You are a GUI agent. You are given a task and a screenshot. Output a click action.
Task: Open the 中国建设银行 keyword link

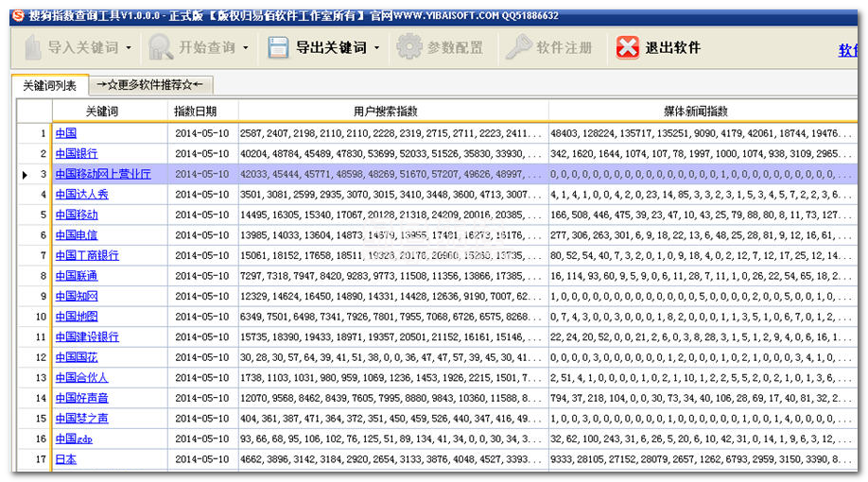pos(87,337)
